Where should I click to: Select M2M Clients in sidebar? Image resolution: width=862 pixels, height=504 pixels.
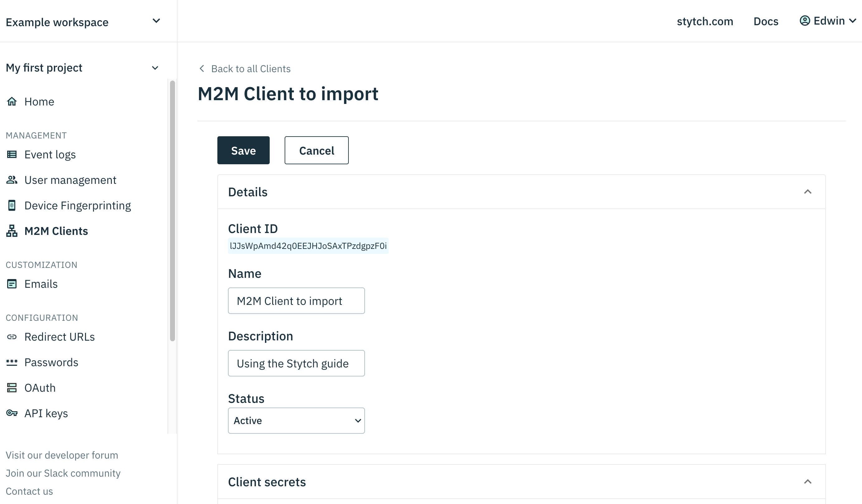tap(56, 231)
